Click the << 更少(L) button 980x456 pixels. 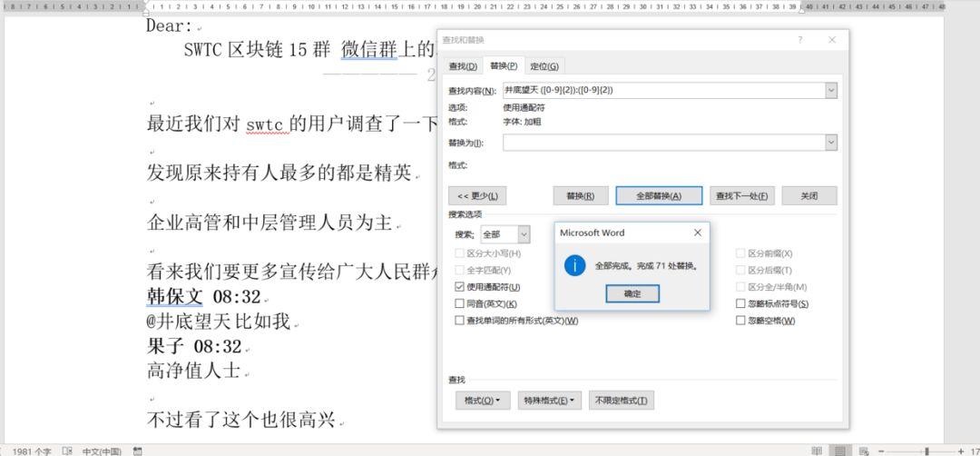tap(477, 196)
